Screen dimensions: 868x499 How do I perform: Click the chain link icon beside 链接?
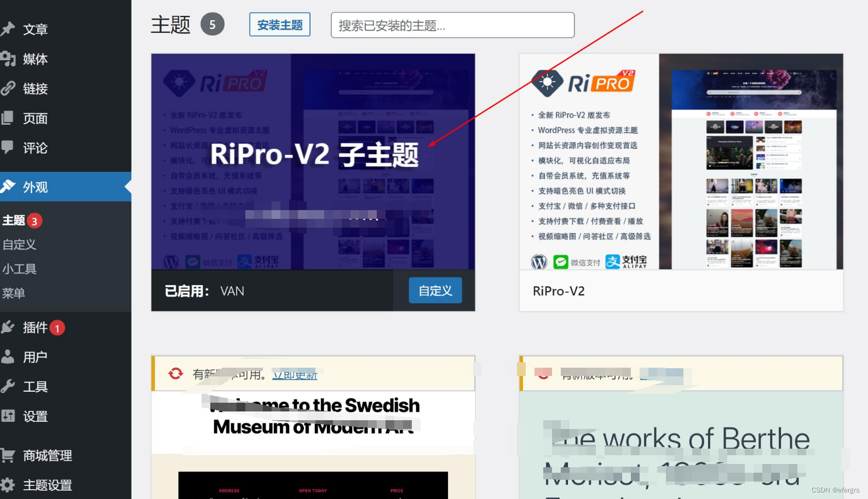pos(8,88)
